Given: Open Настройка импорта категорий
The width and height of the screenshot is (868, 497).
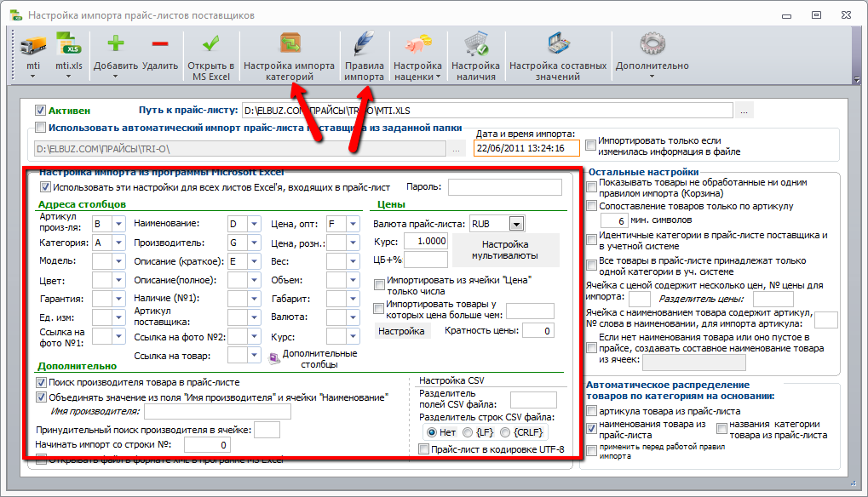Looking at the screenshot, I should click(x=289, y=57).
